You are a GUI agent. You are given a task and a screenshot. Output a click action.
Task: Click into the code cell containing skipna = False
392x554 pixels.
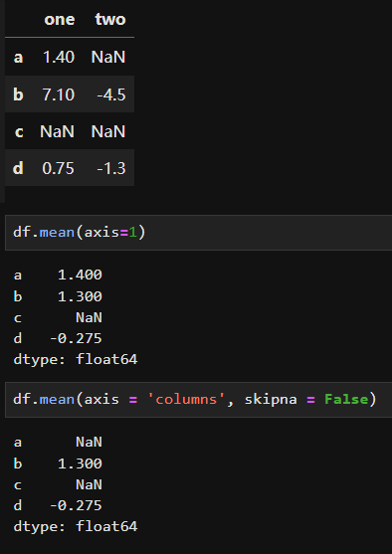point(198,400)
